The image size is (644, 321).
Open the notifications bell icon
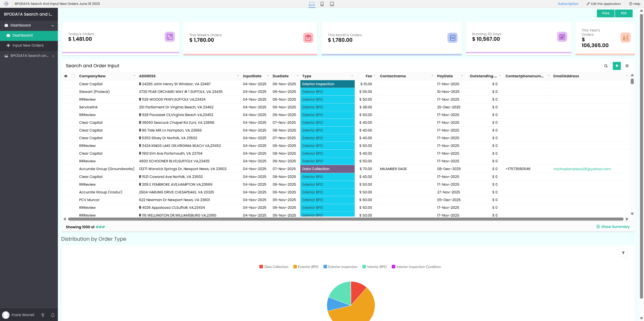[x=53, y=315]
